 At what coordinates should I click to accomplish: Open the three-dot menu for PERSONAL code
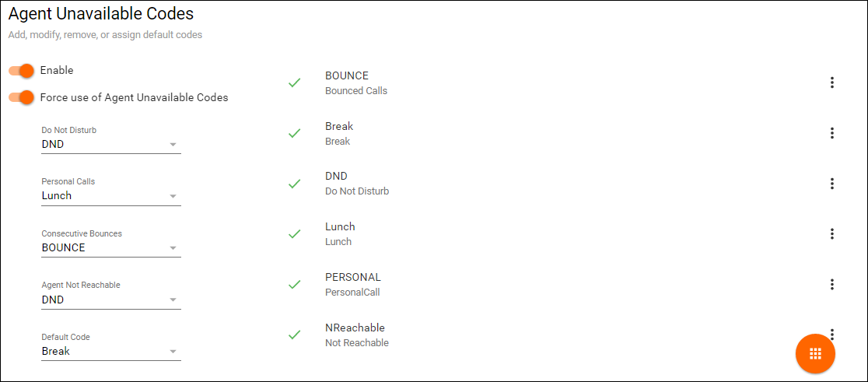[831, 284]
